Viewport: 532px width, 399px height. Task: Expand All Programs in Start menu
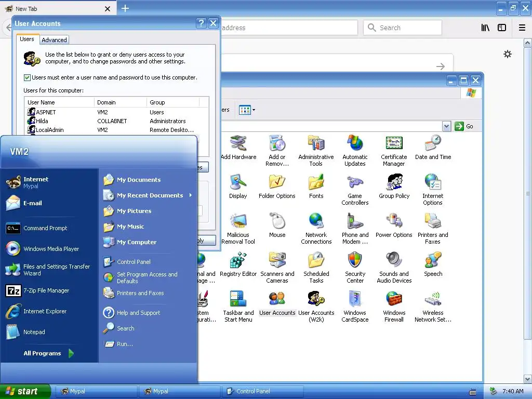click(x=48, y=353)
